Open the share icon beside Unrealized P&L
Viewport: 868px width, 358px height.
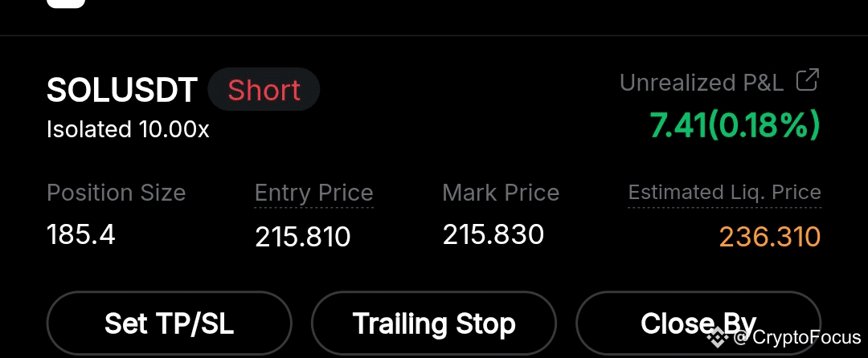[807, 80]
